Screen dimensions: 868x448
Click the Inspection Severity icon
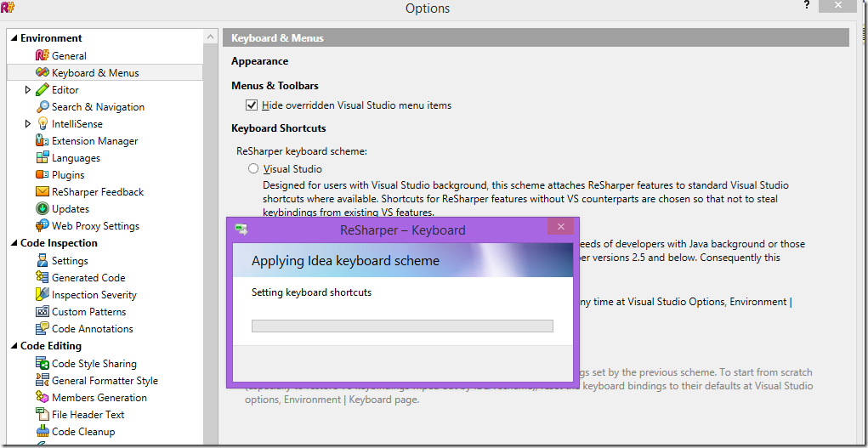coord(42,295)
